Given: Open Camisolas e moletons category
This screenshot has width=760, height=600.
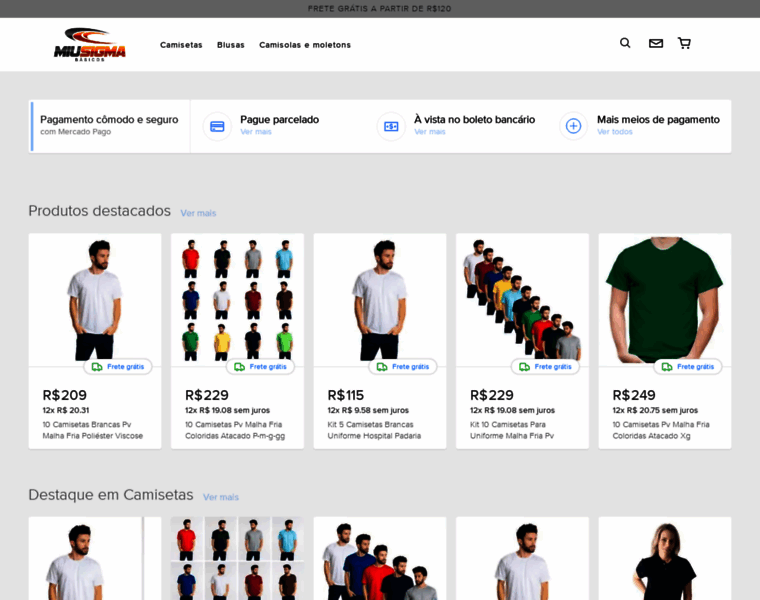Looking at the screenshot, I should (x=305, y=45).
